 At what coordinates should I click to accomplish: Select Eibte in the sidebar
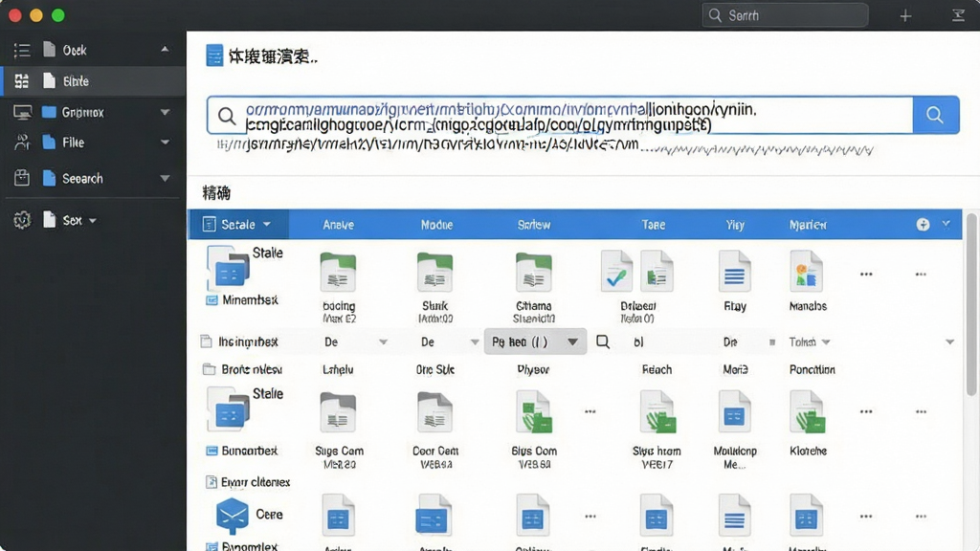tap(94, 80)
